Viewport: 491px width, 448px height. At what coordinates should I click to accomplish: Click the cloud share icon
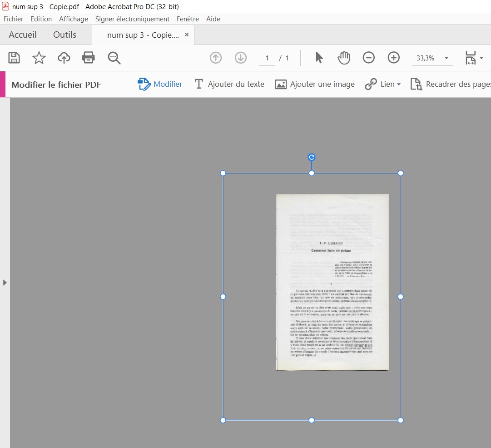64,58
